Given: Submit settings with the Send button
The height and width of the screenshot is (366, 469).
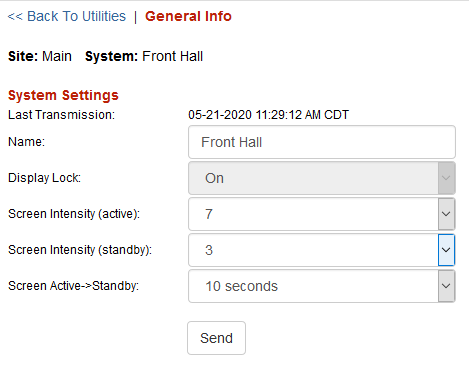Looking at the screenshot, I should coord(216,338).
